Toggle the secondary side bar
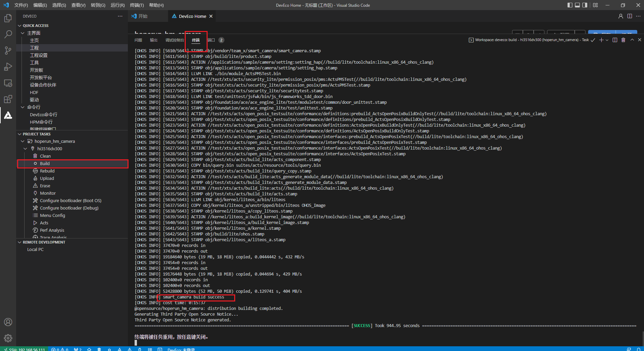This screenshot has width=644, height=351. [585, 5]
